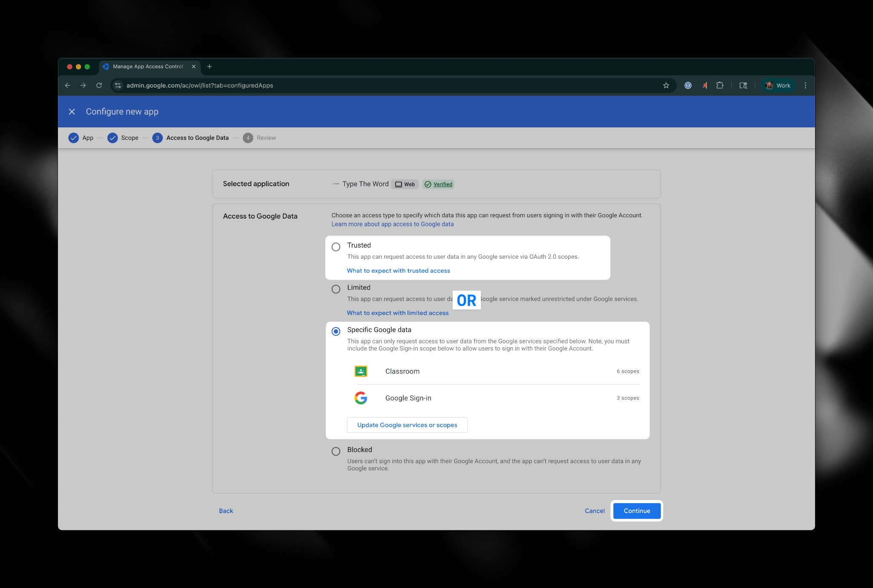
Task: Open the Work profile menu
Action: coord(778,86)
